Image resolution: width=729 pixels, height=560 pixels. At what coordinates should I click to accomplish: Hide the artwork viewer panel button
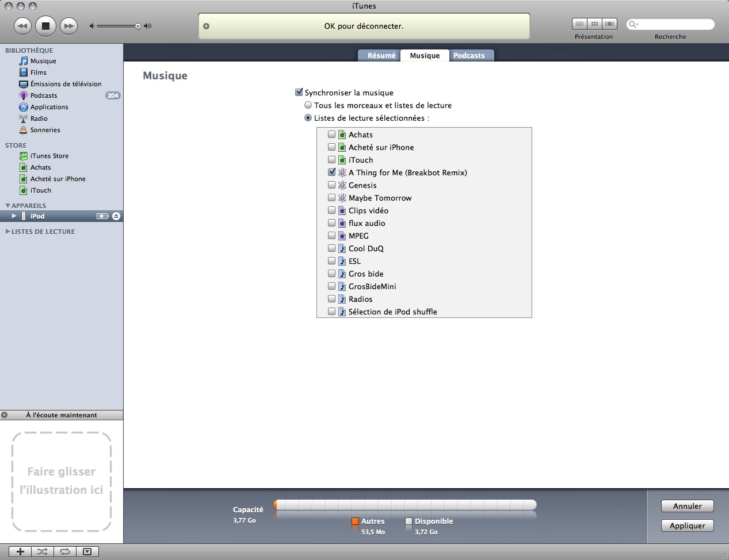(x=87, y=551)
